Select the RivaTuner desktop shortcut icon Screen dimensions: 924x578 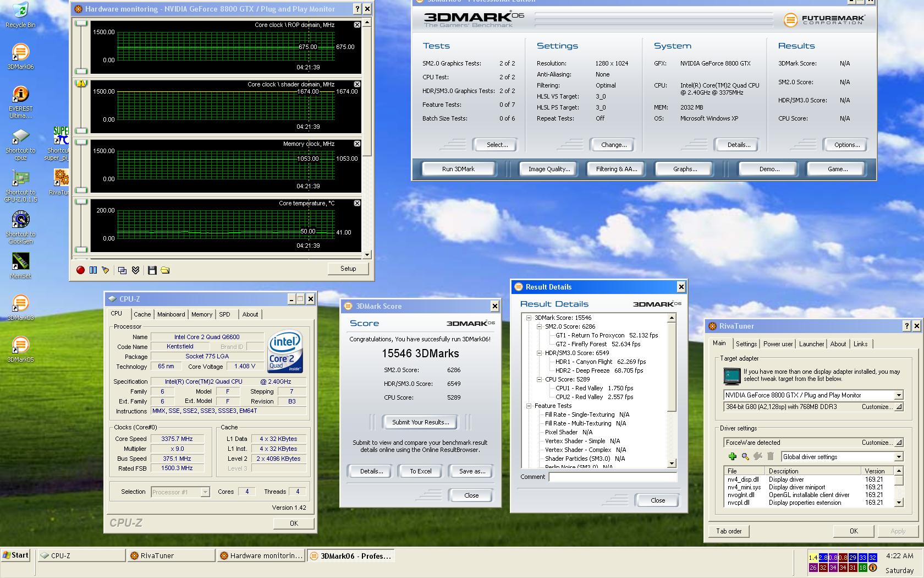[x=60, y=182]
